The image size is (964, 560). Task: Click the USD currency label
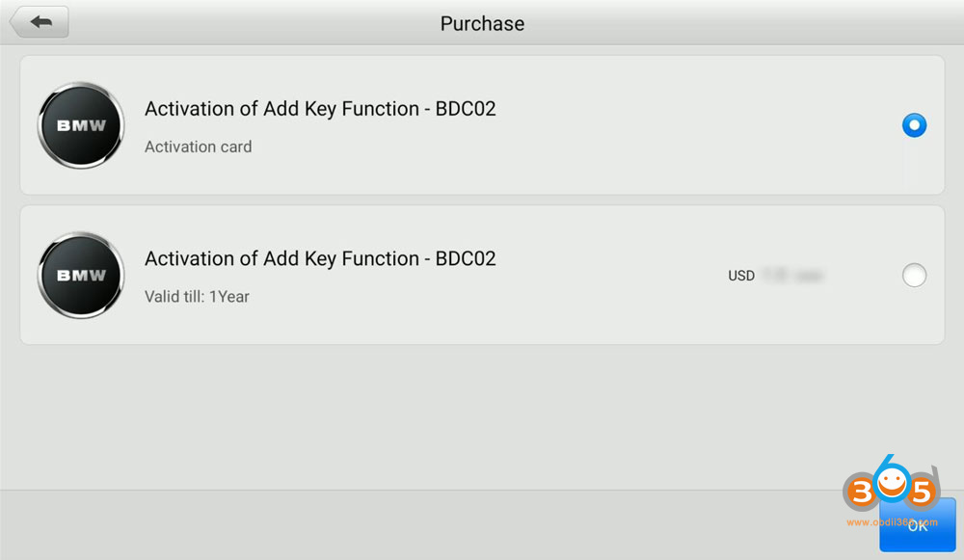pyautogui.click(x=741, y=276)
